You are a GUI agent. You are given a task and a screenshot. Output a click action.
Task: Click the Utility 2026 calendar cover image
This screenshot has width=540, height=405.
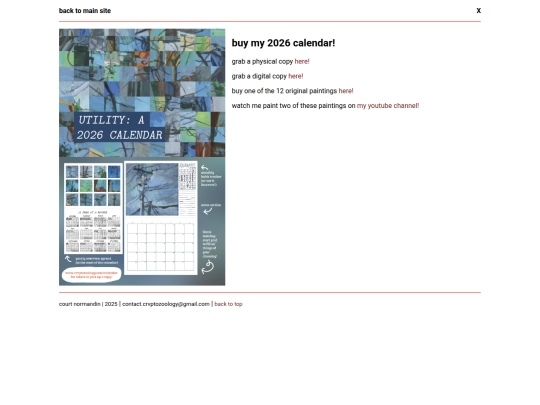pos(142,157)
